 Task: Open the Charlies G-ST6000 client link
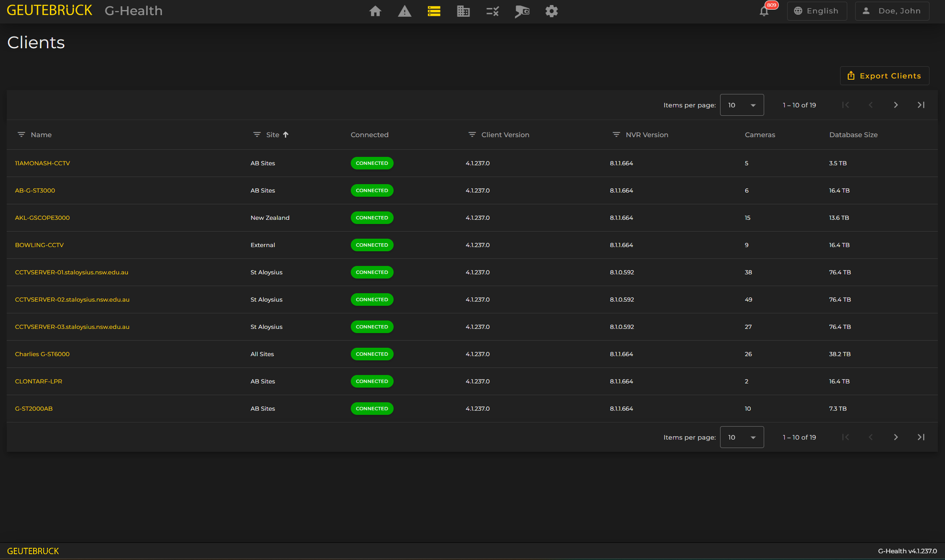tap(42, 354)
